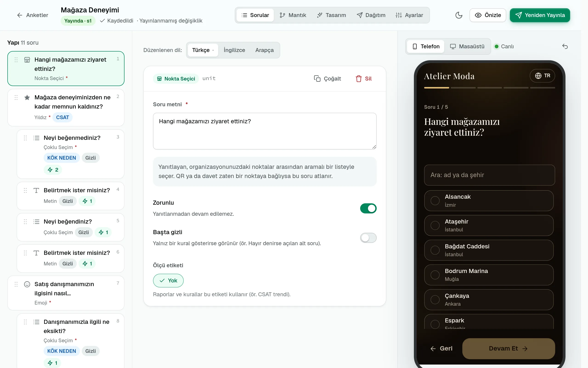Screen dimensions: 588x368
Task: Open the TR language selector in phone preview
Action: pos(542,76)
